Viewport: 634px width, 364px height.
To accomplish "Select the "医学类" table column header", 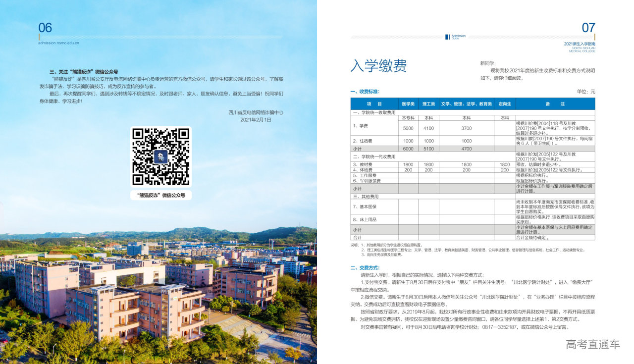I will 408,104.
